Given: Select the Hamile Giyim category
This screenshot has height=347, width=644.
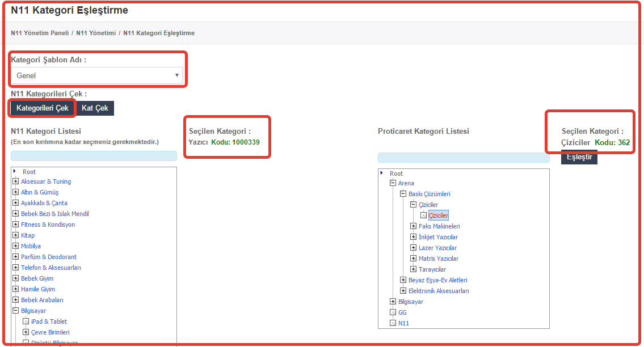Looking at the screenshot, I should [x=38, y=289].
